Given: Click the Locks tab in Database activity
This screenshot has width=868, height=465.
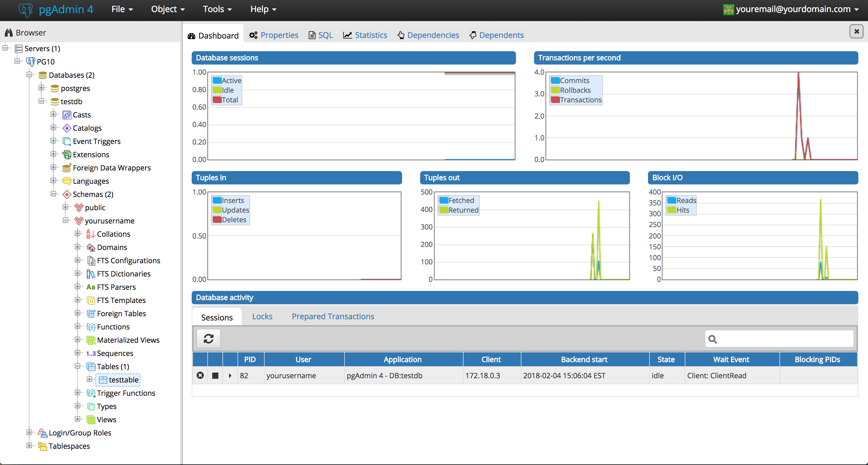Looking at the screenshot, I should pos(262,316).
